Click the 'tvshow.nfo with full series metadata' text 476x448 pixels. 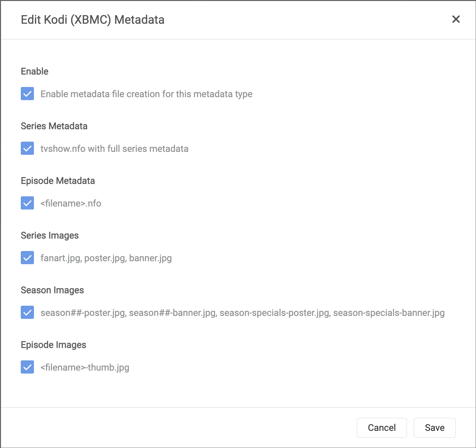pyautogui.click(x=114, y=149)
